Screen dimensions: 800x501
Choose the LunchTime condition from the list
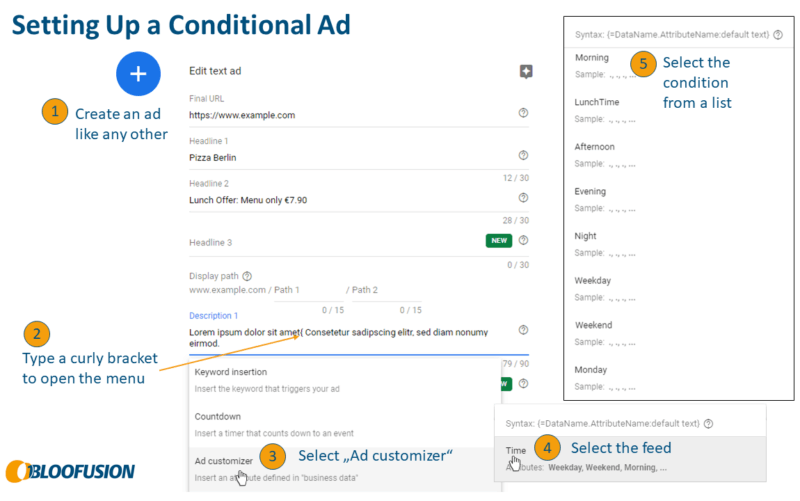pos(597,102)
